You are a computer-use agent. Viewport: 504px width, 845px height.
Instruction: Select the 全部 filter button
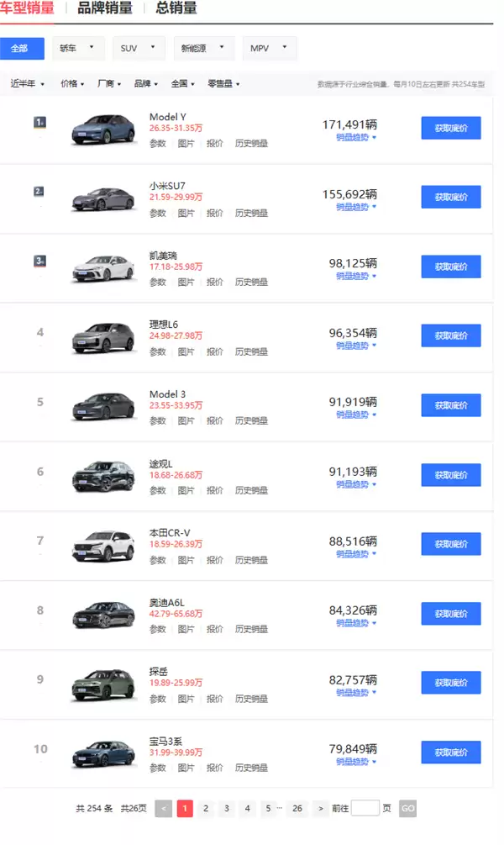(x=19, y=48)
